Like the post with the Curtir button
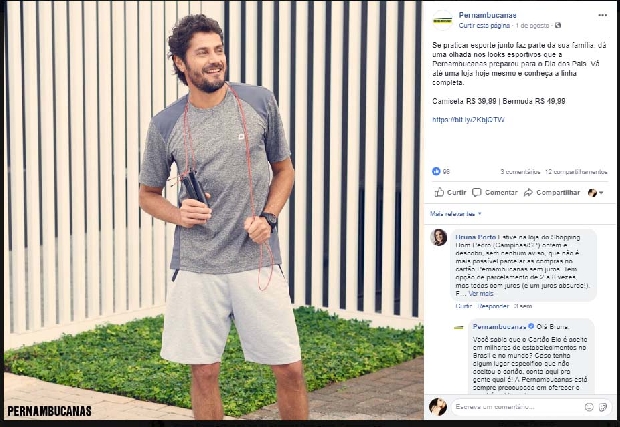 coord(450,193)
